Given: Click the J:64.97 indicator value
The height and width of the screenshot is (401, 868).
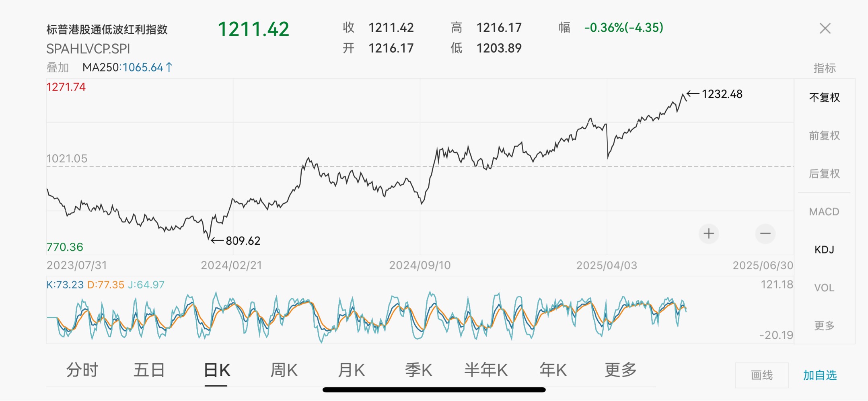Looking at the screenshot, I should pos(146,285).
